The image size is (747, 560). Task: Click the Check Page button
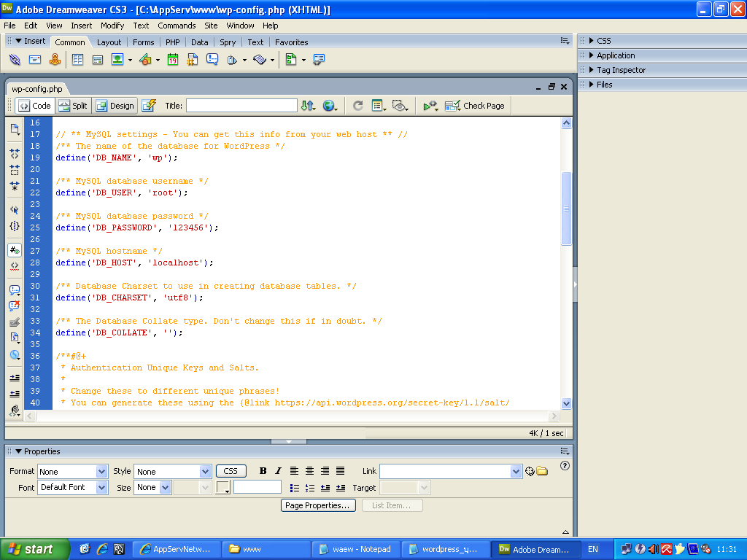point(475,106)
